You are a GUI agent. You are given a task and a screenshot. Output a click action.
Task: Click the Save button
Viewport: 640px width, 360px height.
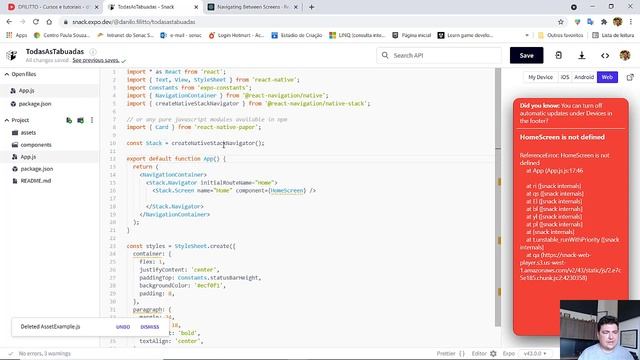pos(527,56)
